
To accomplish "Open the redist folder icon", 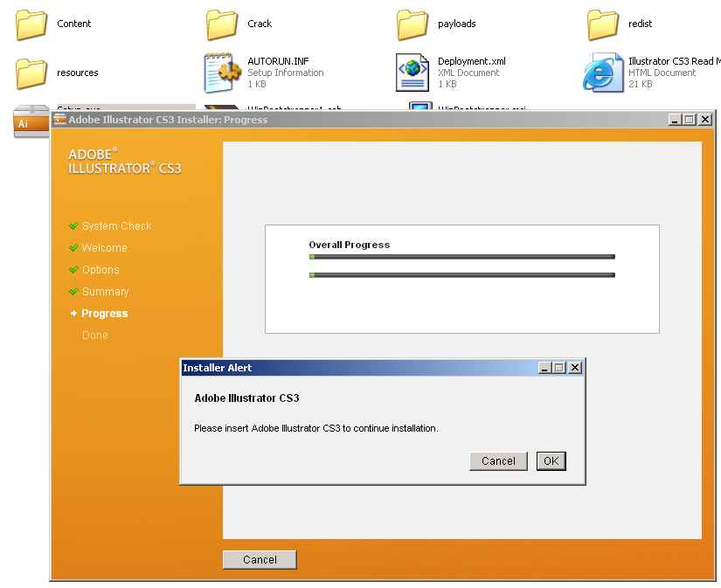I will tap(602, 24).
